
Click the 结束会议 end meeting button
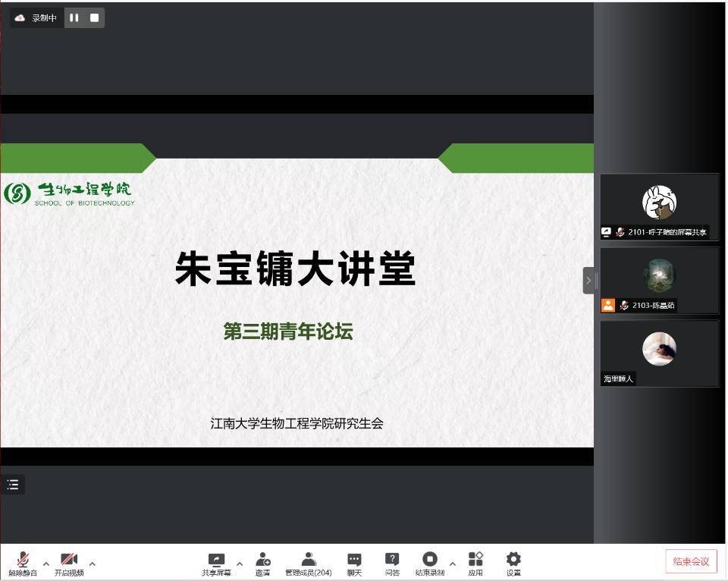click(x=691, y=561)
